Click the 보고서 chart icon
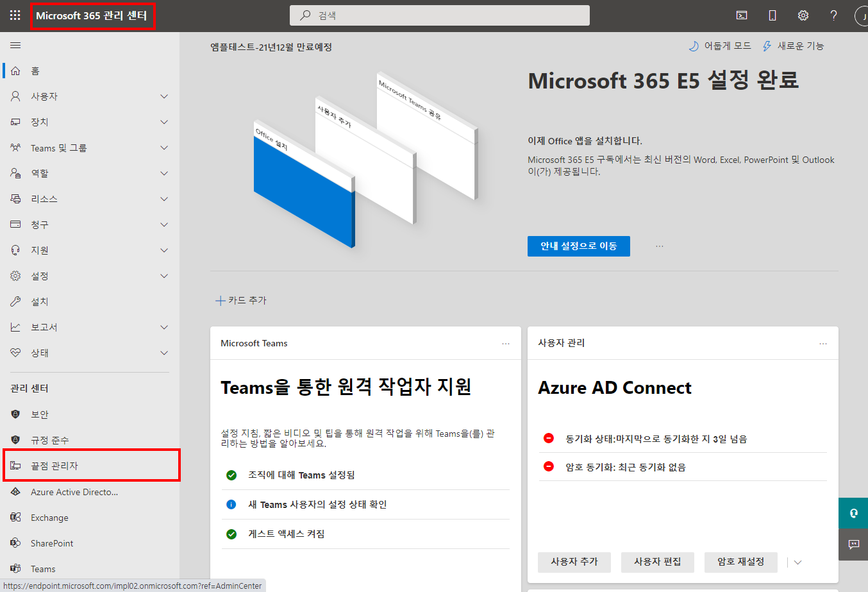 coord(15,327)
